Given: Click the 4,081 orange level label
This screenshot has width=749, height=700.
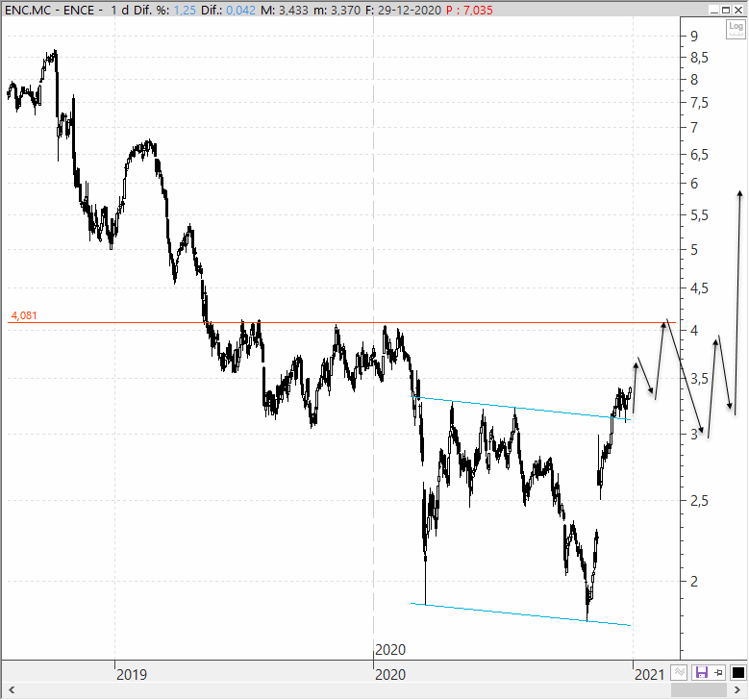Looking at the screenshot, I should pos(24,315).
